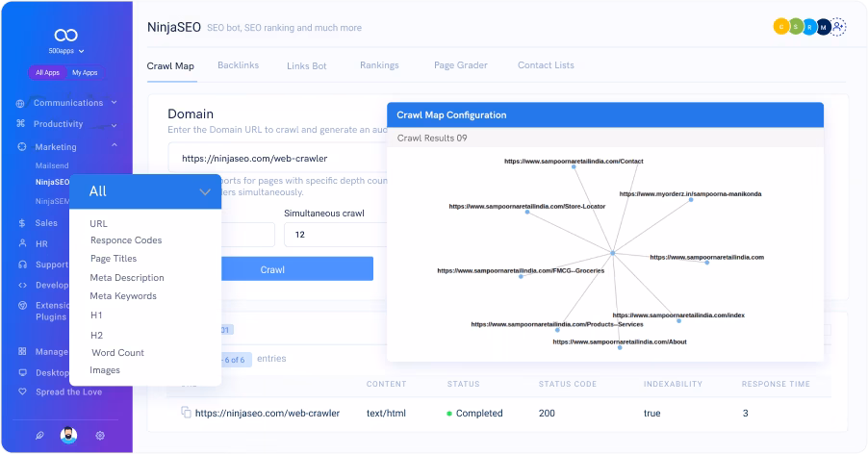Choose Meta Description from the dropdown list
This screenshot has height=454, width=868.
coord(126,278)
